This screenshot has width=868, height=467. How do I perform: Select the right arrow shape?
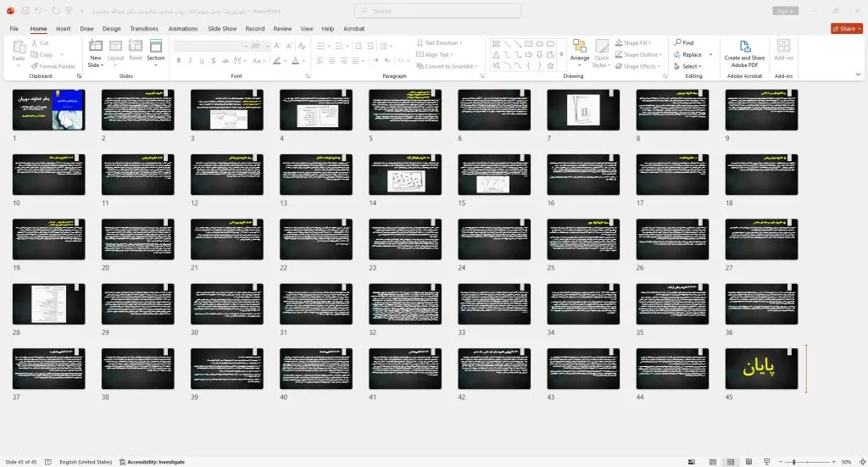pos(529,55)
